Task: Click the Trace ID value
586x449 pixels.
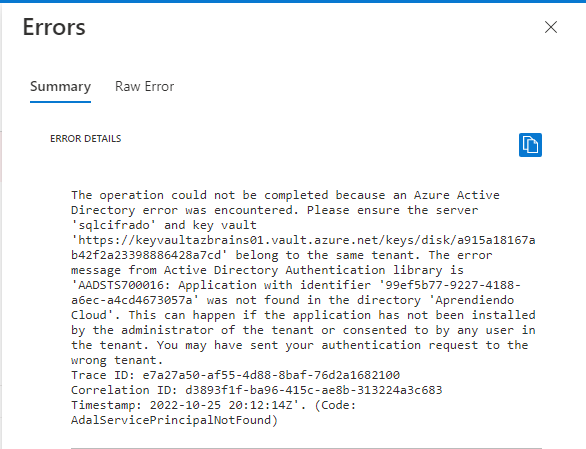Action: click(x=271, y=375)
